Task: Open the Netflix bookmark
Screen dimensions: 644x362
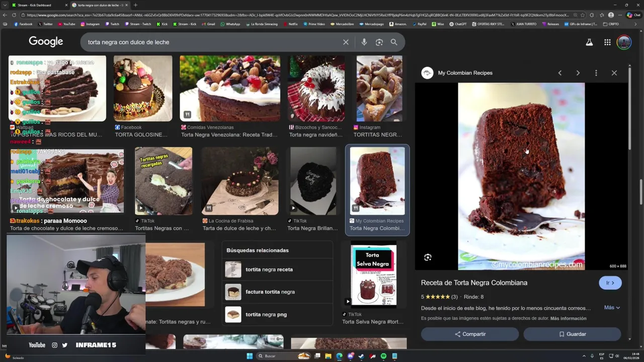Action: [x=290, y=24]
